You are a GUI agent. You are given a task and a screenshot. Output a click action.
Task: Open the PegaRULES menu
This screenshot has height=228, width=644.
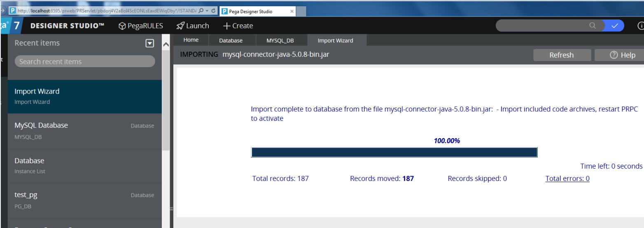(x=140, y=26)
